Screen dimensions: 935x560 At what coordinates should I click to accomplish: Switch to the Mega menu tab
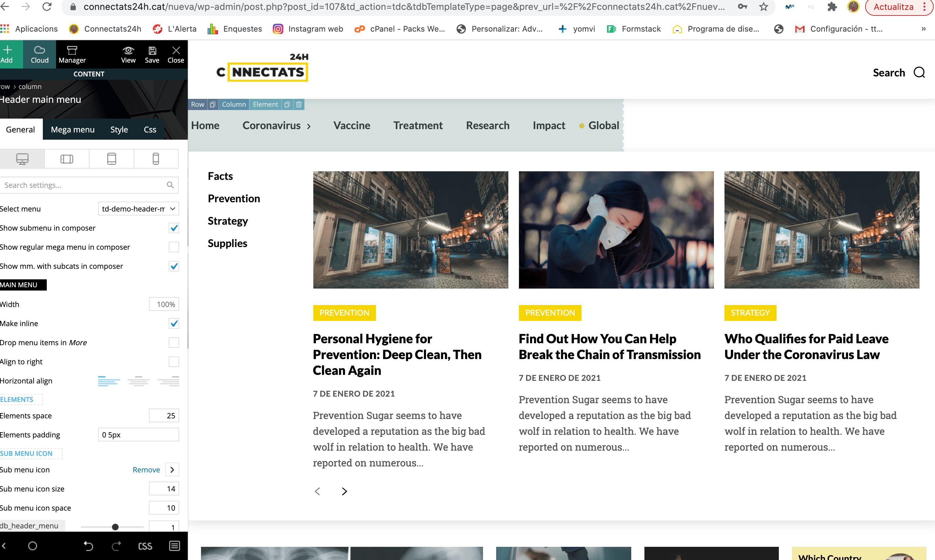[x=73, y=129]
